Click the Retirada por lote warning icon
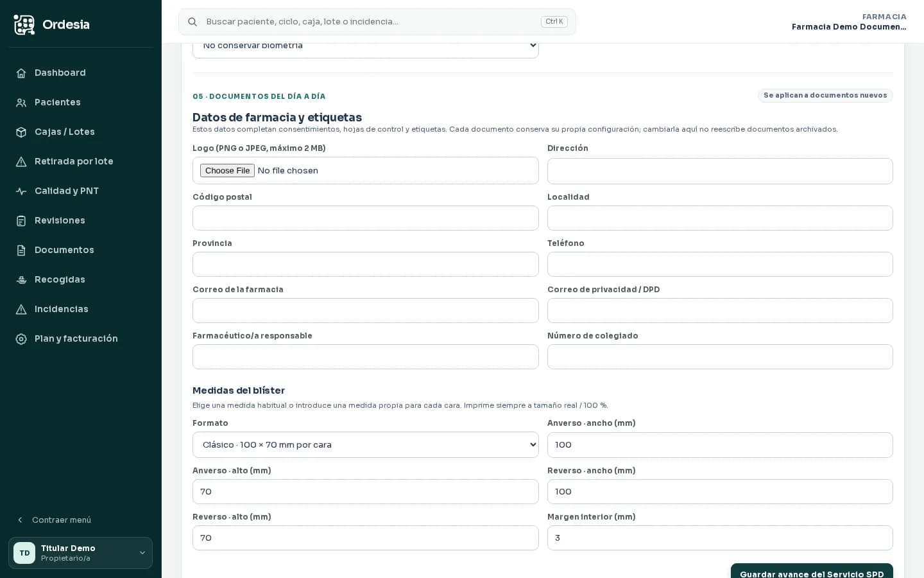 pyautogui.click(x=21, y=162)
